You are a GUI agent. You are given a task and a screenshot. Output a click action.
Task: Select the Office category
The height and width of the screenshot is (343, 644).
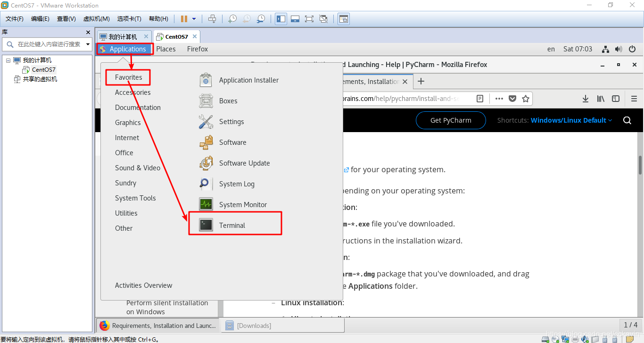point(124,153)
